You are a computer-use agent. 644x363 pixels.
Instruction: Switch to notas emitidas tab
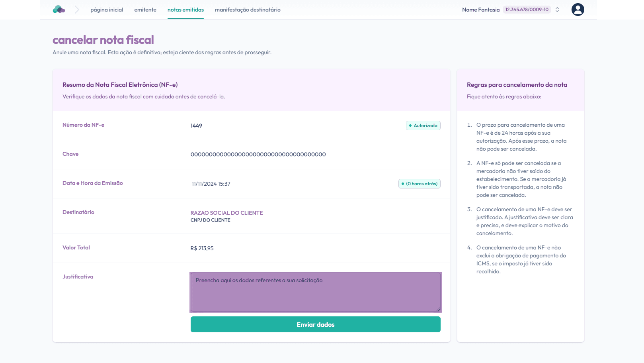(185, 10)
